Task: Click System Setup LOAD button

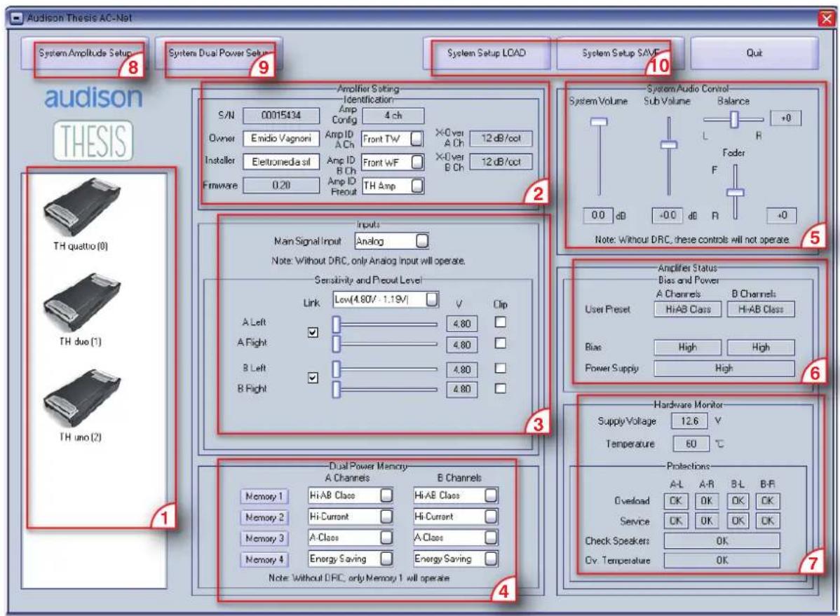Action: point(487,53)
